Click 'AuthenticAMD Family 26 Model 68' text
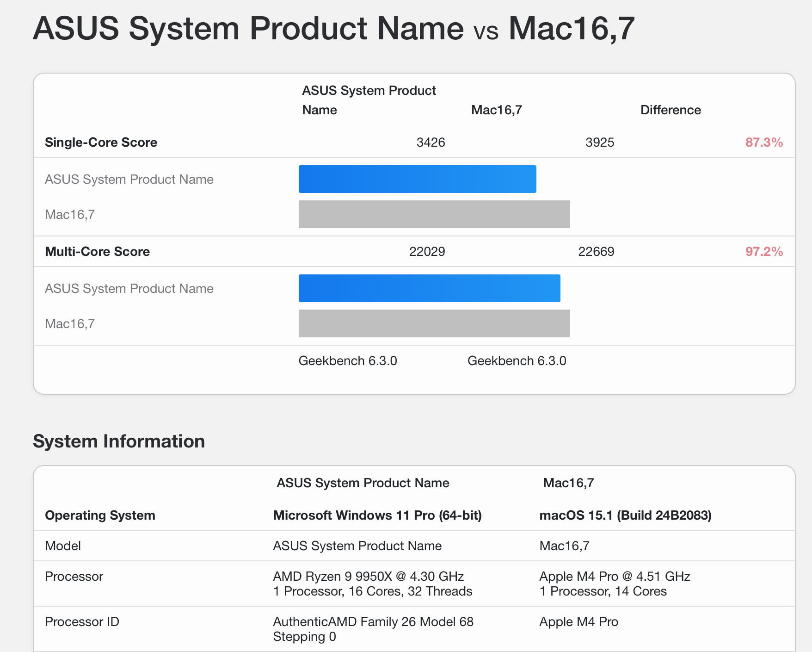 pos(373,621)
